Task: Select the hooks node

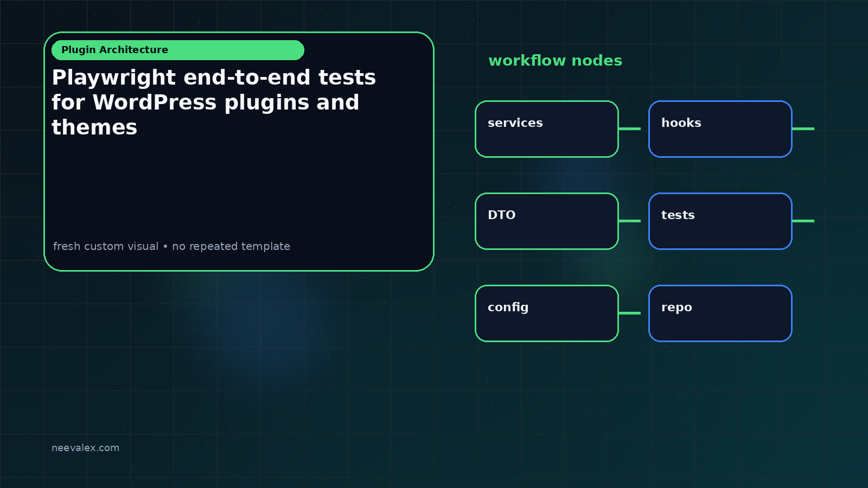Action: coord(720,129)
